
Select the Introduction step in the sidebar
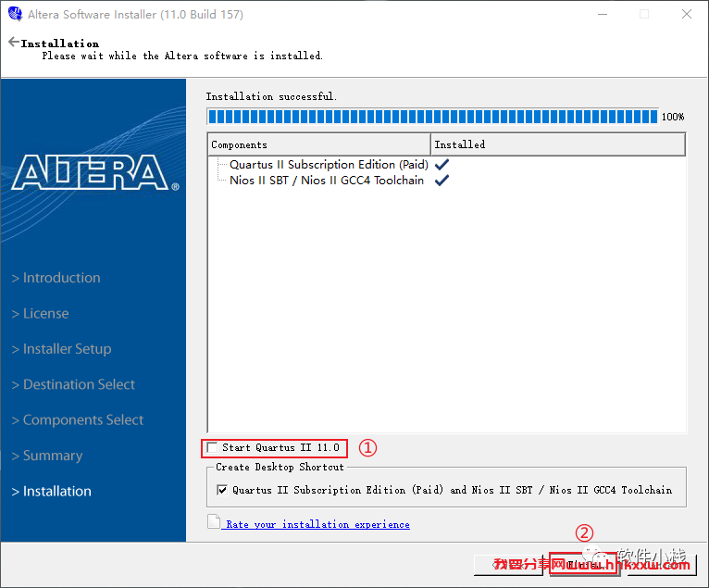[x=56, y=278]
